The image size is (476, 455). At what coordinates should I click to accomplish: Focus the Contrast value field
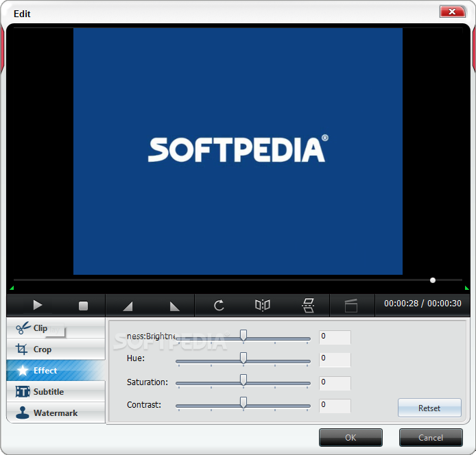[335, 406]
